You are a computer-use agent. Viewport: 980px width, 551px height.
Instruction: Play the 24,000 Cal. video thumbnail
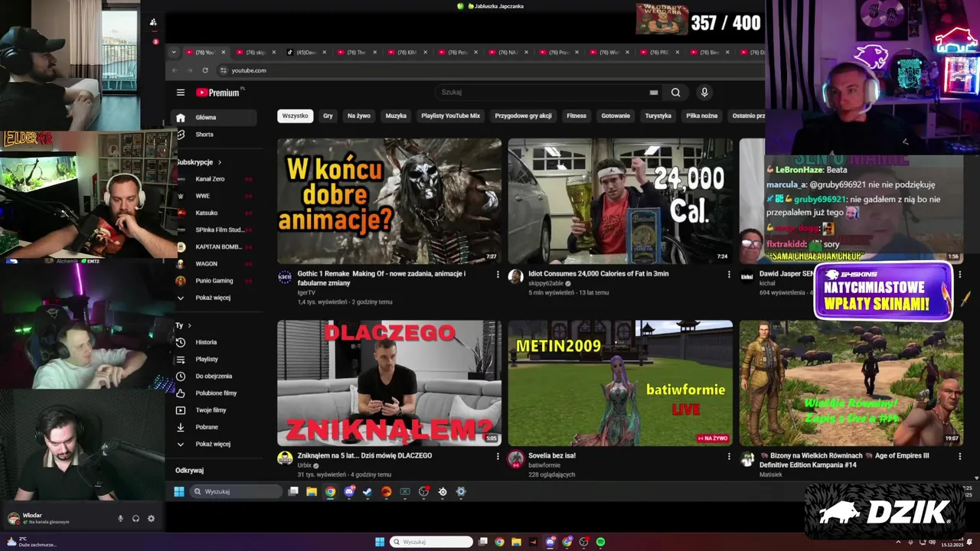620,201
